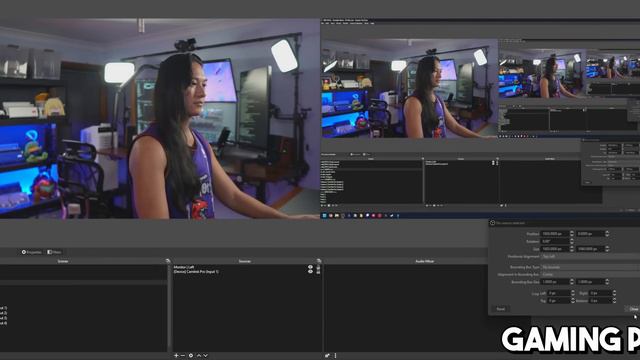Open Properties above the Scenes dock
This screenshot has height=360, width=640.
click(31, 252)
